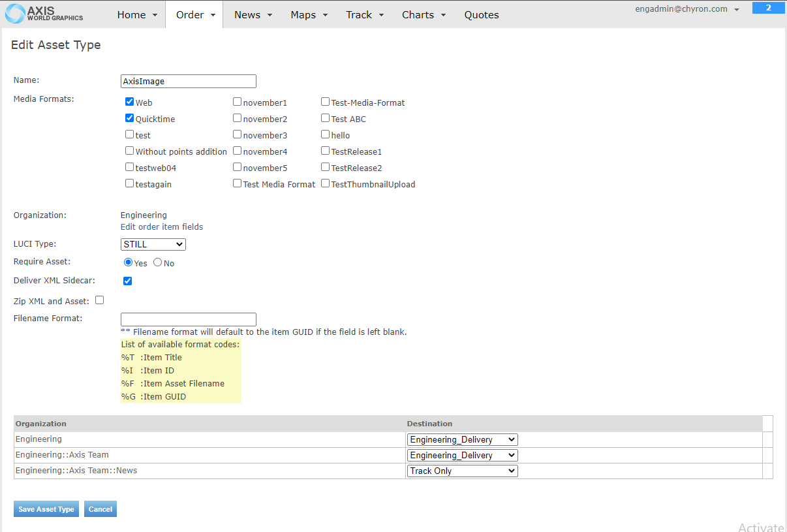The height and width of the screenshot is (532, 787).
Task: Open the Charts menu
Action: [423, 14]
